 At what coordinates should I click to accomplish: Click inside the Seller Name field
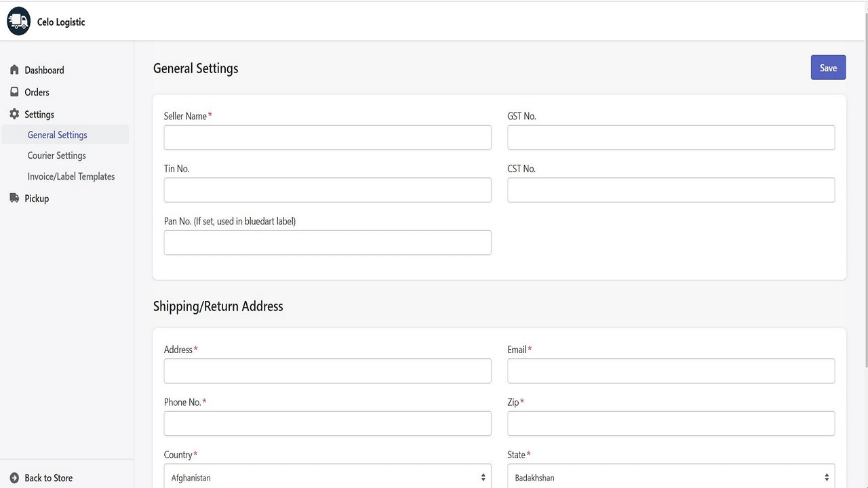328,137
